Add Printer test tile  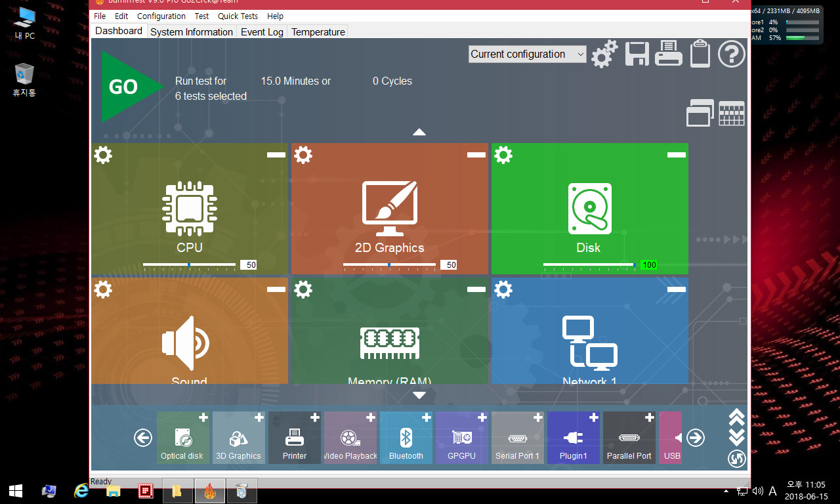coord(295,438)
